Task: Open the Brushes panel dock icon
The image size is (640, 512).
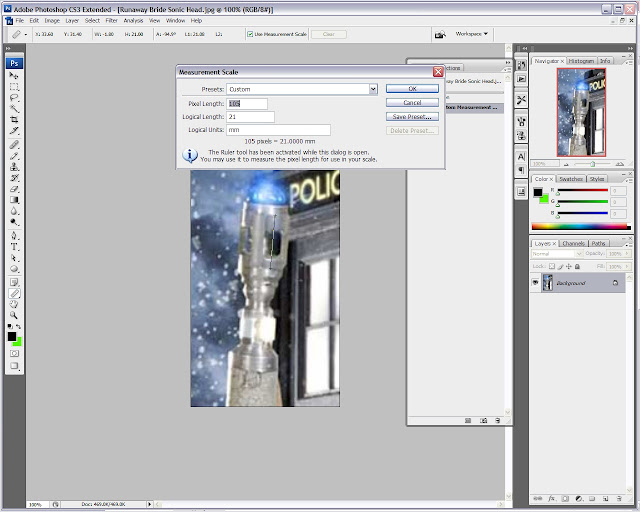Action: pos(521,121)
